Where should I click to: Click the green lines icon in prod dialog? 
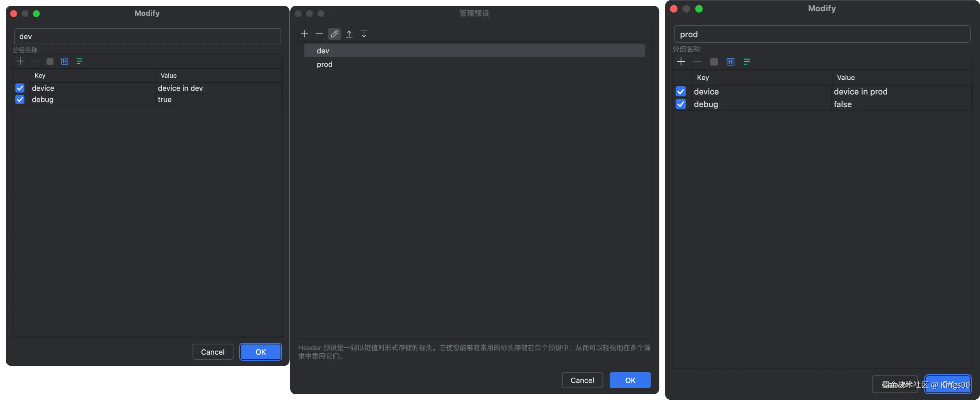(x=746, y=62)
